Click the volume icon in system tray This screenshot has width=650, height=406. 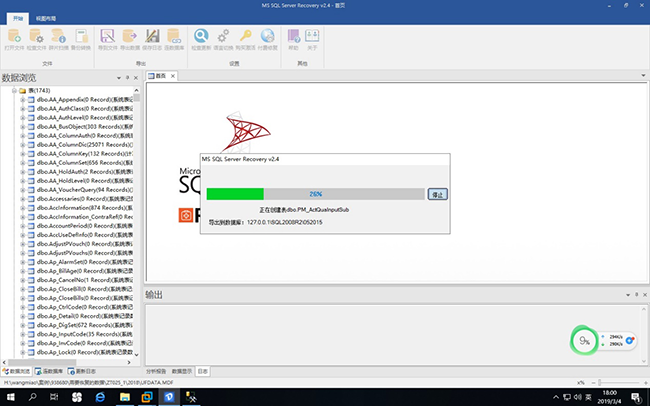coord(577,397)
